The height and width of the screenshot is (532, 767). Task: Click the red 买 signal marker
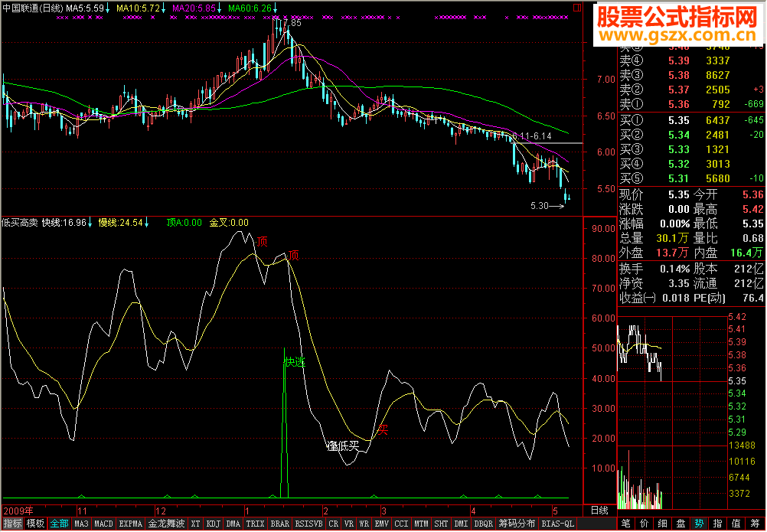(383, 430)
